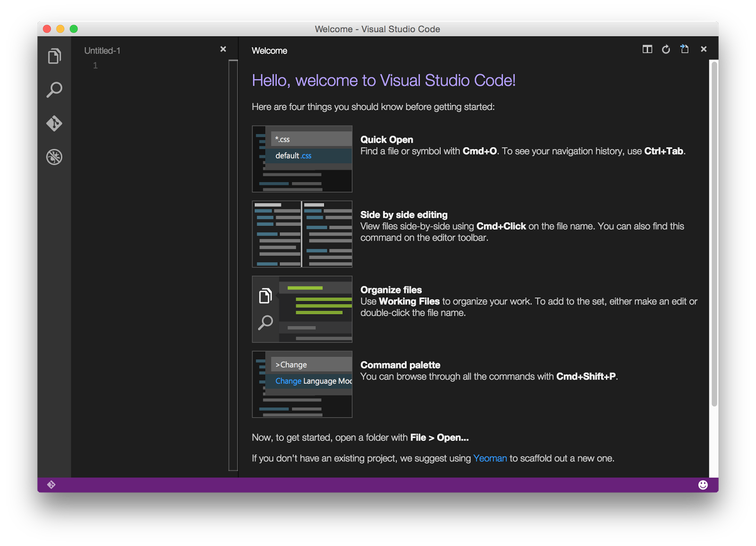Click the Untitled-1 editor's vertical scrollbar track
Image resolution: width=756 pixels, height=546 pixels.
[233, 265]
